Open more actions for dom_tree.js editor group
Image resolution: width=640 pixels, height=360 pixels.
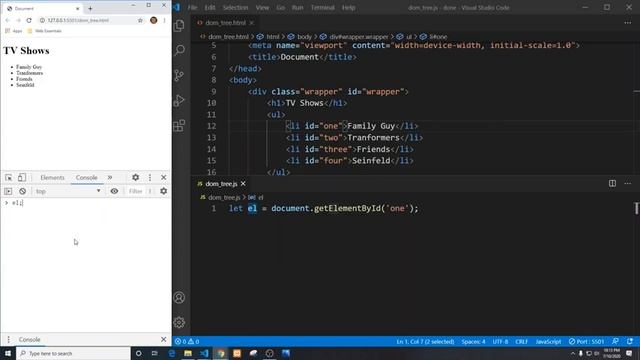(628, 184)
